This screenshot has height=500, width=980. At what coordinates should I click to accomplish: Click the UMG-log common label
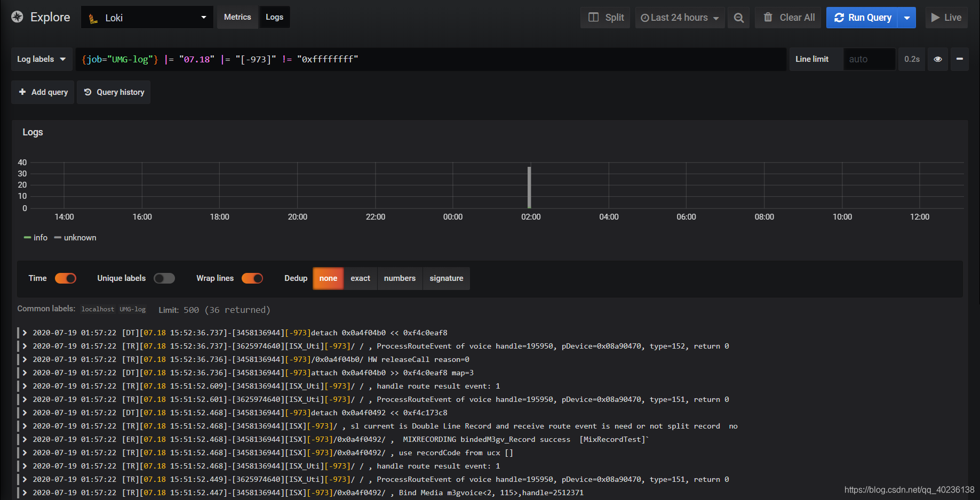[132, 309]
